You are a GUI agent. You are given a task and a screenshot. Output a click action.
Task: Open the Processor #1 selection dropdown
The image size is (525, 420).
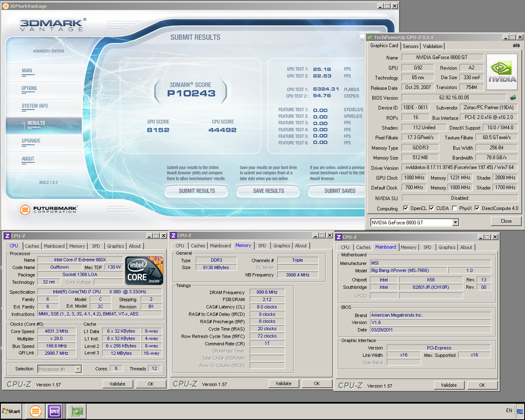(78, 369)
